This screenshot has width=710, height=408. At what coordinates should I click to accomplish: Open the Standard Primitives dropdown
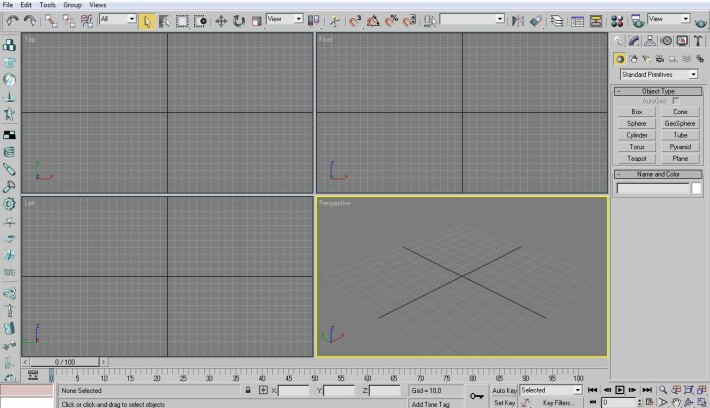pos(659,74)
